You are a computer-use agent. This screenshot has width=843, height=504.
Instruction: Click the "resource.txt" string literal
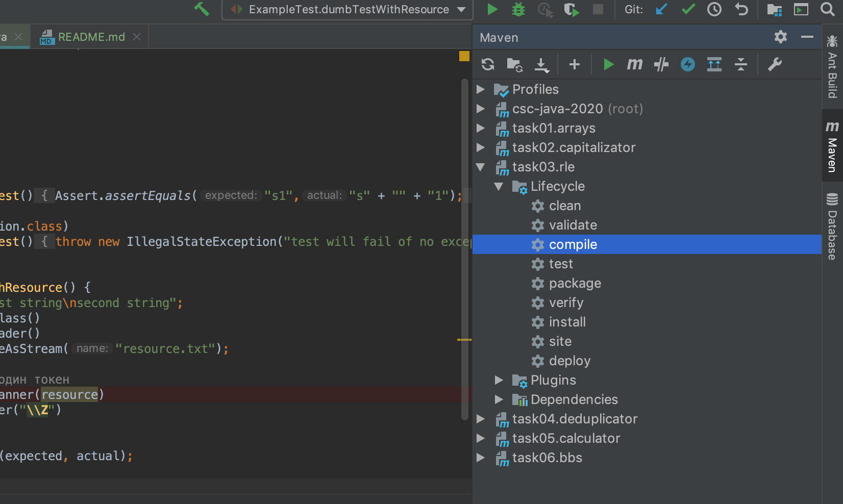pos(165,348)
